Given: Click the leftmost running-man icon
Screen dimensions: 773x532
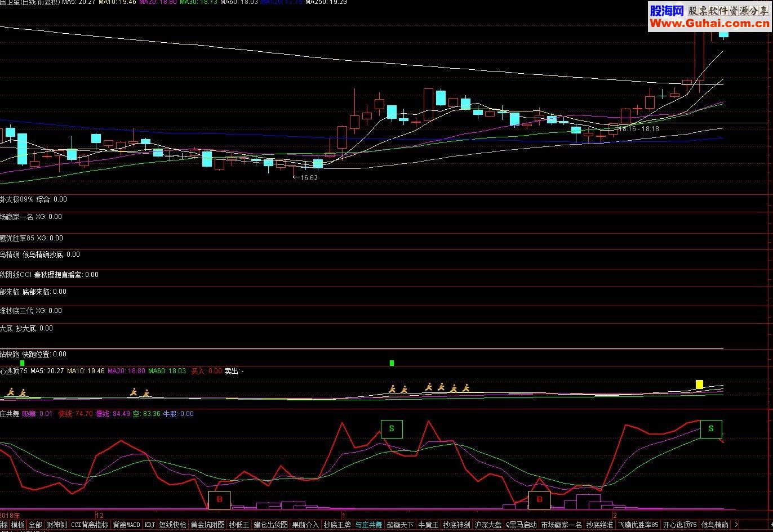Looking at the screenshot, I should 10,392.
